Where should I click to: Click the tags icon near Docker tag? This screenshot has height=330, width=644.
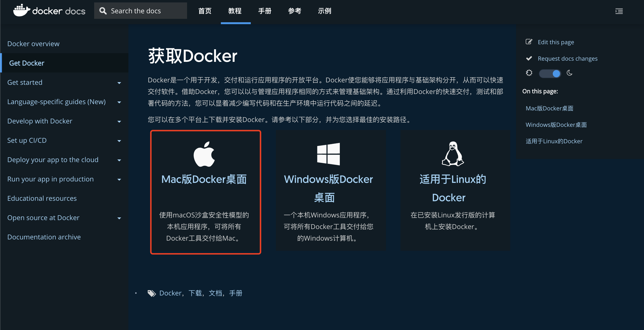pos(152,293)
